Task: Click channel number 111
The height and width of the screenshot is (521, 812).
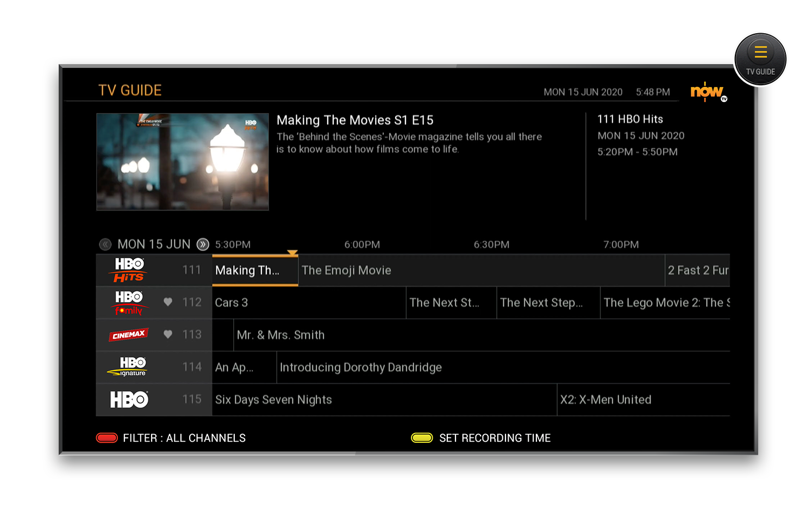Action: 192,270
